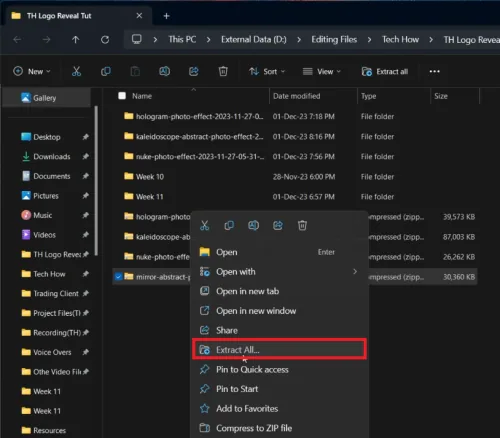This screenshot has height=438, width=500.
Task: Click the Delete trash icon in the toolbar
Action: (223, 71)
